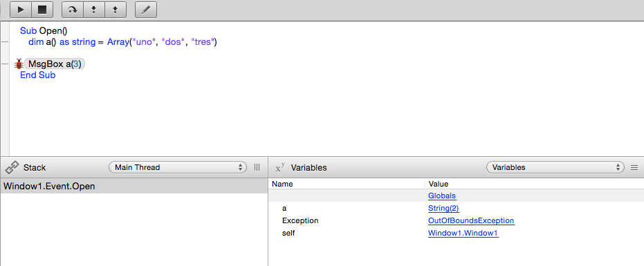Open the OutOfBoundsException value link
This screenshot has width=644, height=266.
tap(471, 221)
